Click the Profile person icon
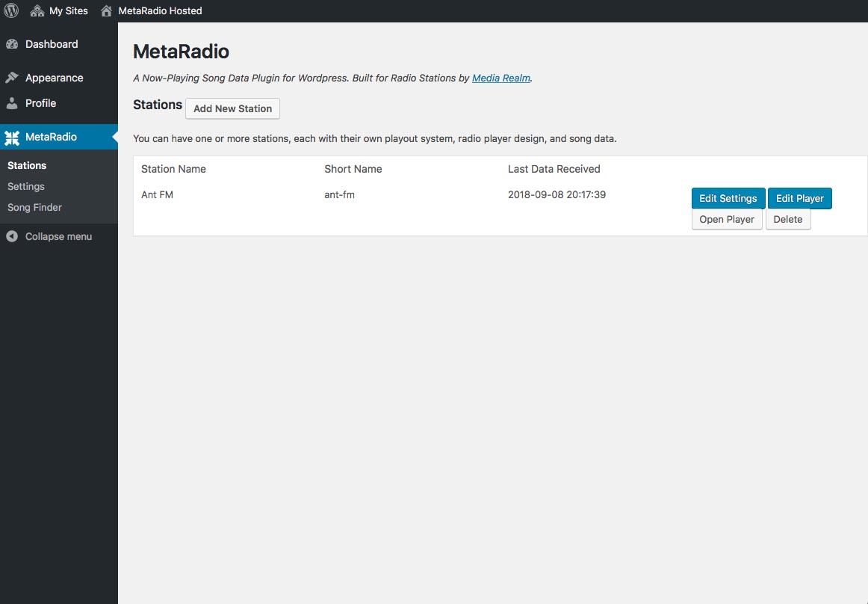The height and width of the screenshot is (604, 868). [x=12, y=103]
